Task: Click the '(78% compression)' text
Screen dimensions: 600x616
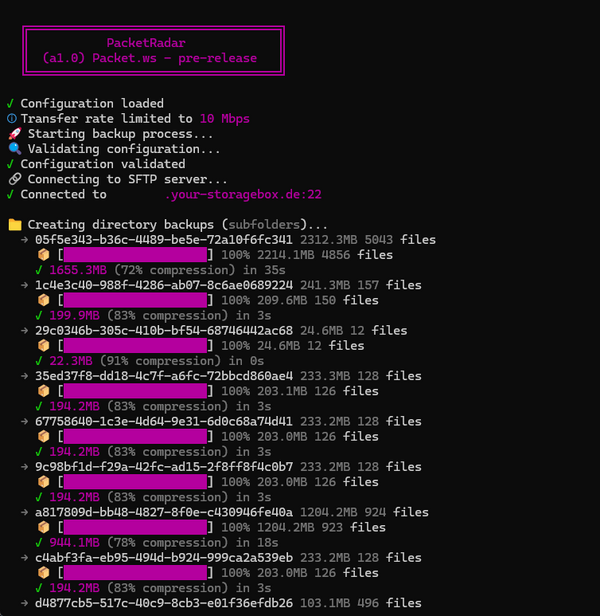Action: pos(167,543)
